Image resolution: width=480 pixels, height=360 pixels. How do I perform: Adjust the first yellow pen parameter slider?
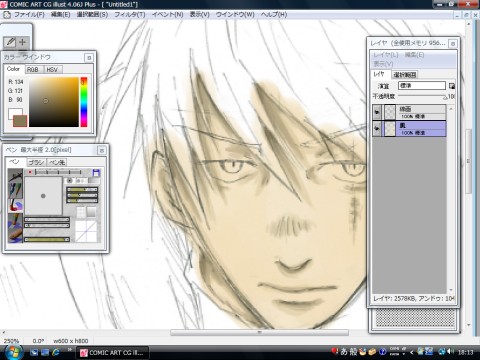pyautogui.click(x=82, y=190)
